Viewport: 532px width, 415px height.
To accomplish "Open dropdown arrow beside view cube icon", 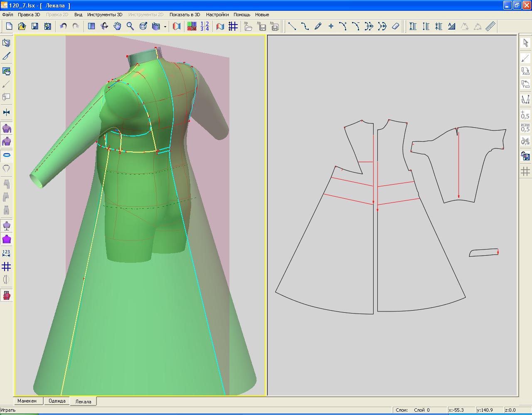I will point(165,27).
